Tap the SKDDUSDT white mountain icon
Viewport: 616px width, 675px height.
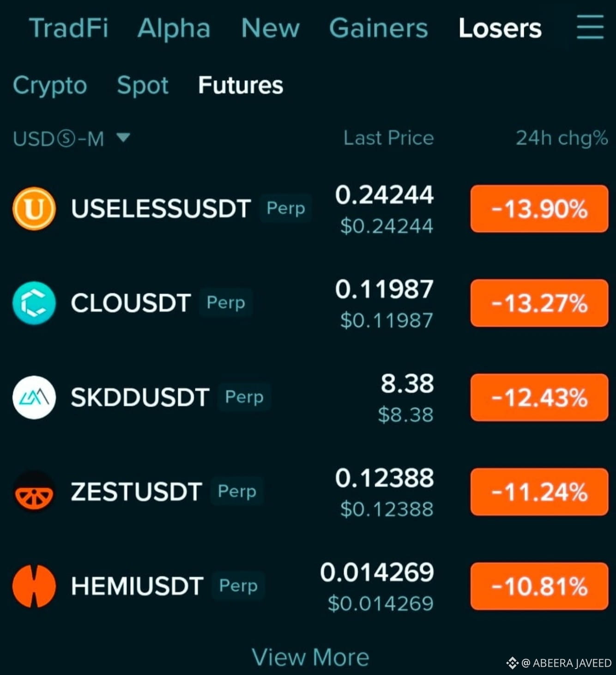tap(34, 397)
